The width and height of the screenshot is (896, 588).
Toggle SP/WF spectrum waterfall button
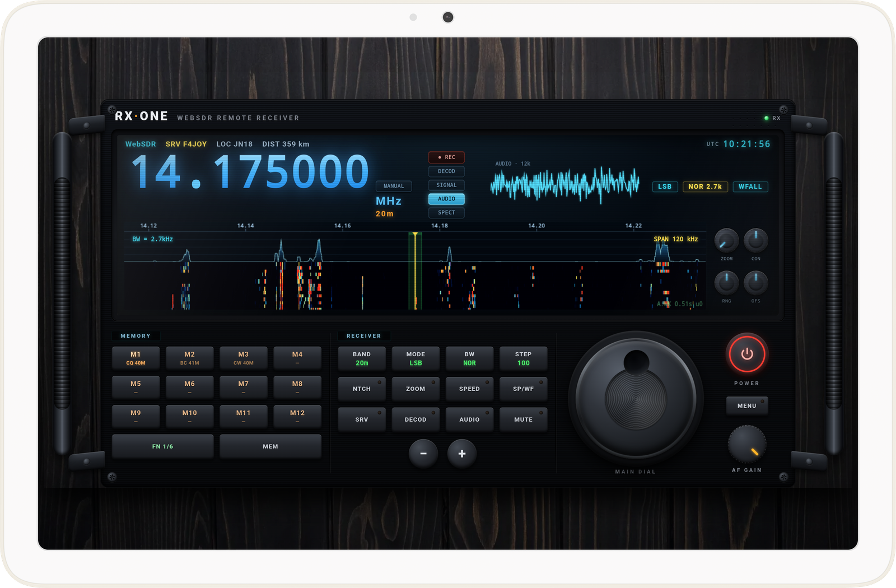(x=524, y=389)
